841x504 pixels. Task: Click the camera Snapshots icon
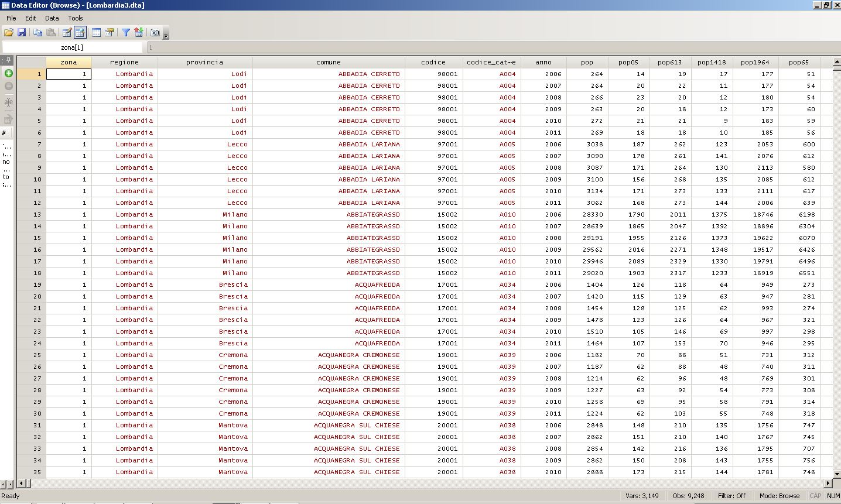pyautogui.click(x=155, y=33)
